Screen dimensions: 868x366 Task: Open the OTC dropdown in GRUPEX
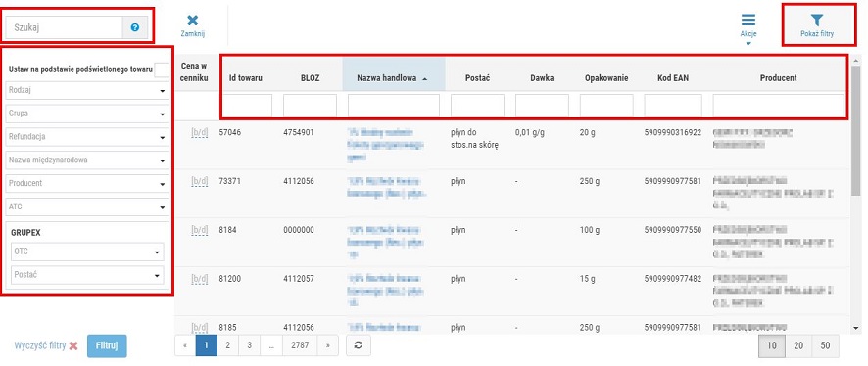(87, 252)
